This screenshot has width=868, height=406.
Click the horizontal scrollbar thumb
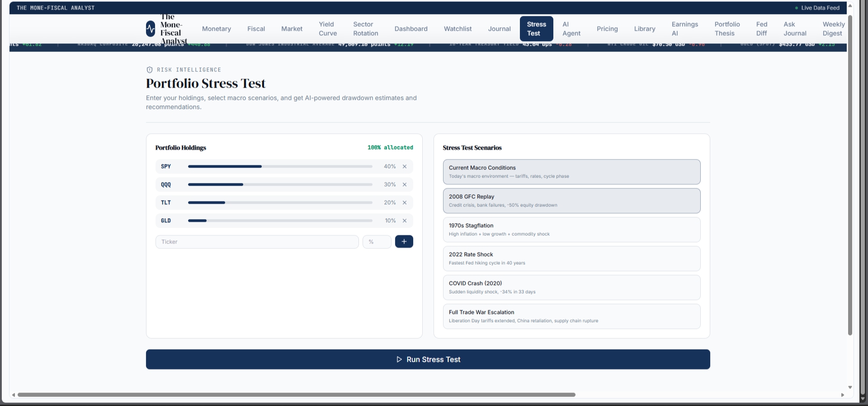click(x=296, y=395)
